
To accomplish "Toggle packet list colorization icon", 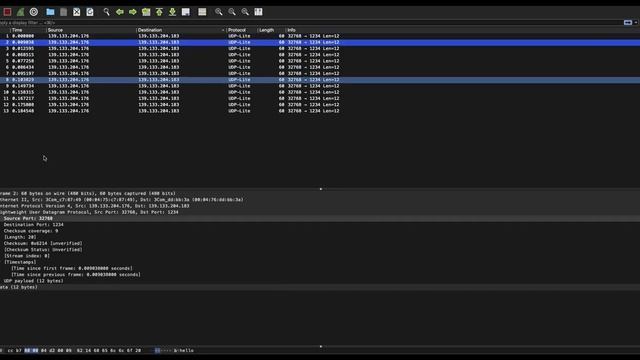I will [202, 12].
